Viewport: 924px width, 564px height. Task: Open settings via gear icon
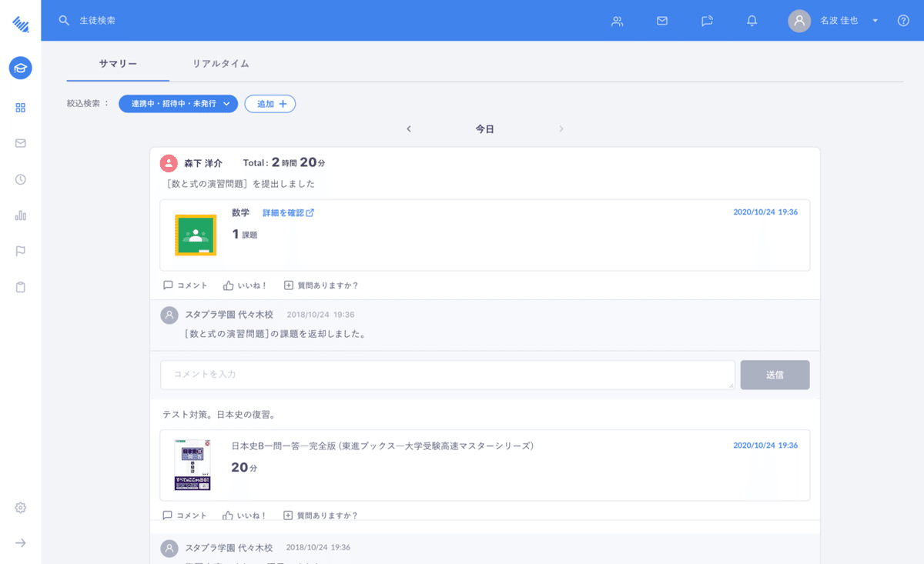click(20, 507)
